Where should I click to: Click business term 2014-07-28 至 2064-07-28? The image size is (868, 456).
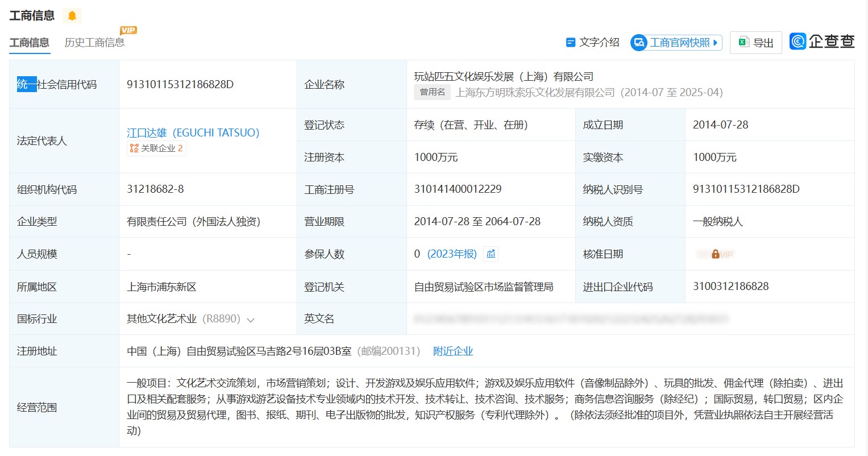tap(477, 222)
